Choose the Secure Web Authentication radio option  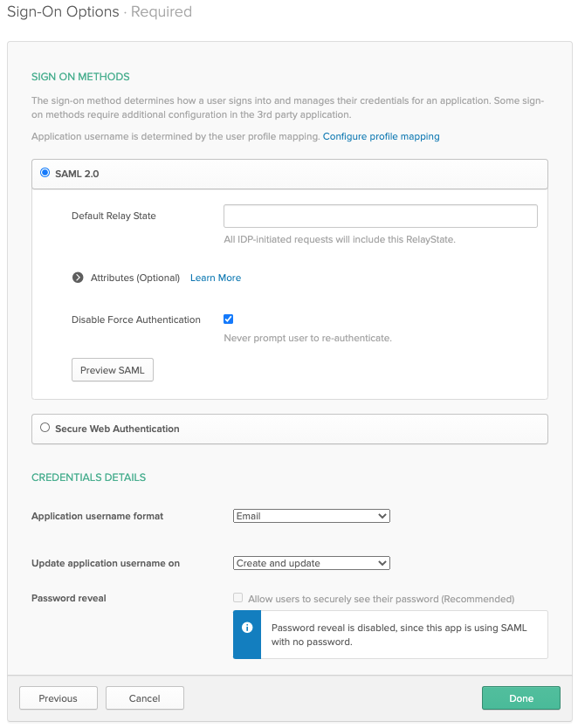[45, 428]
